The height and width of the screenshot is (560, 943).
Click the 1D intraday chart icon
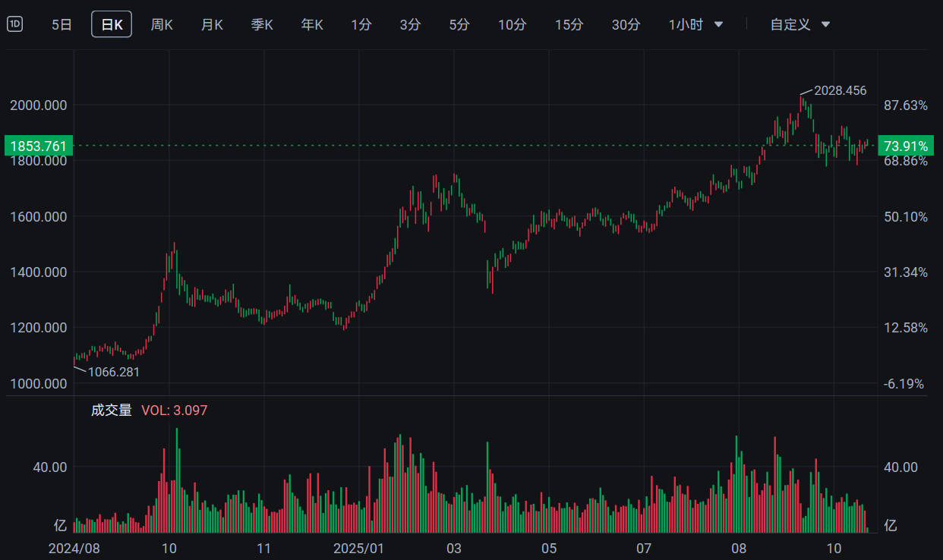(14, 24)
